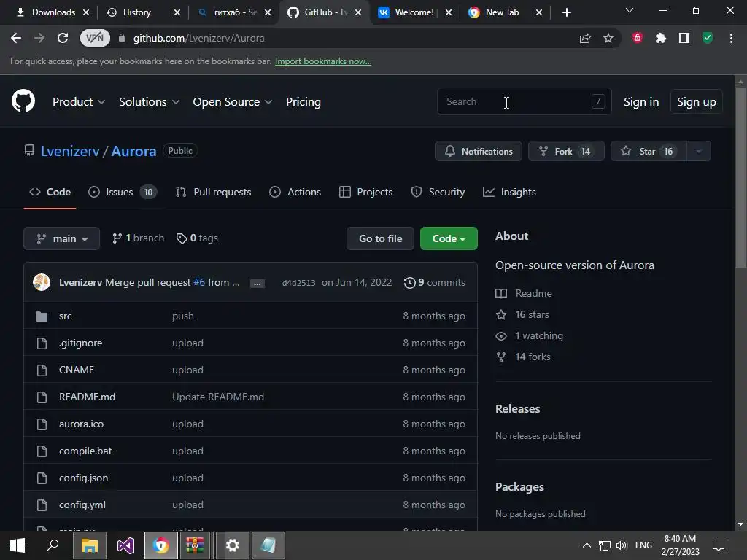Open the .gitignore file
Screen dimensions: 747x560
[x=80, y=343]
